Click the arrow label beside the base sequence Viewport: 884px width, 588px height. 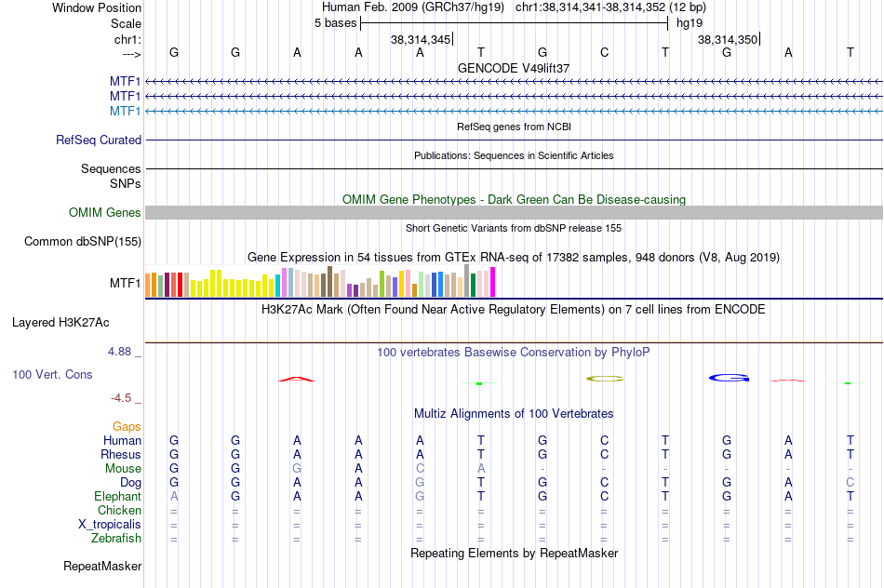pyautogui.click(x=131, y=54)
